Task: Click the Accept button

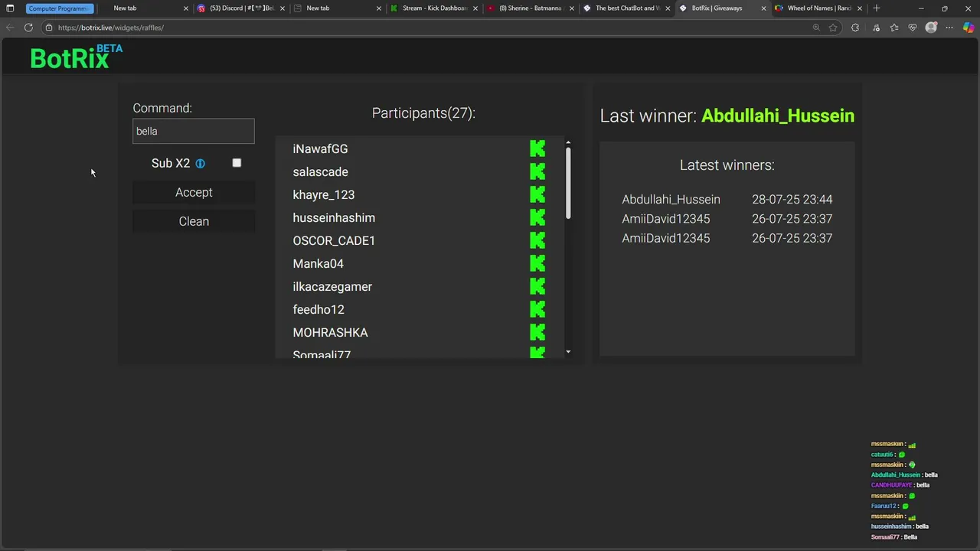Action: tap(194, 192)
